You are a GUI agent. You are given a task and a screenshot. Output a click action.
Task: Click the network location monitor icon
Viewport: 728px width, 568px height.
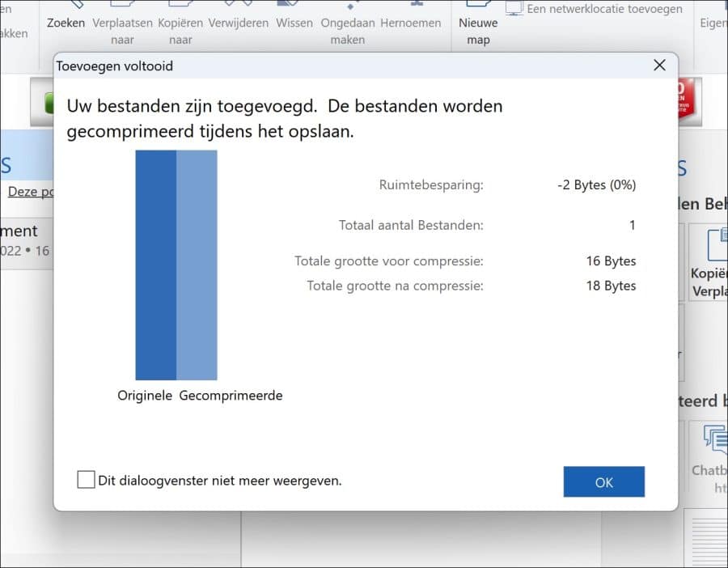(x=514, y=8)
